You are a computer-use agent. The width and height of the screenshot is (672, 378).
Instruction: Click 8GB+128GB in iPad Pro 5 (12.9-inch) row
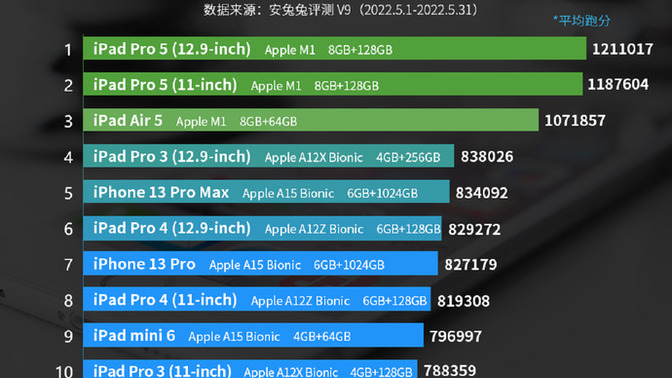tap(360, 50)
